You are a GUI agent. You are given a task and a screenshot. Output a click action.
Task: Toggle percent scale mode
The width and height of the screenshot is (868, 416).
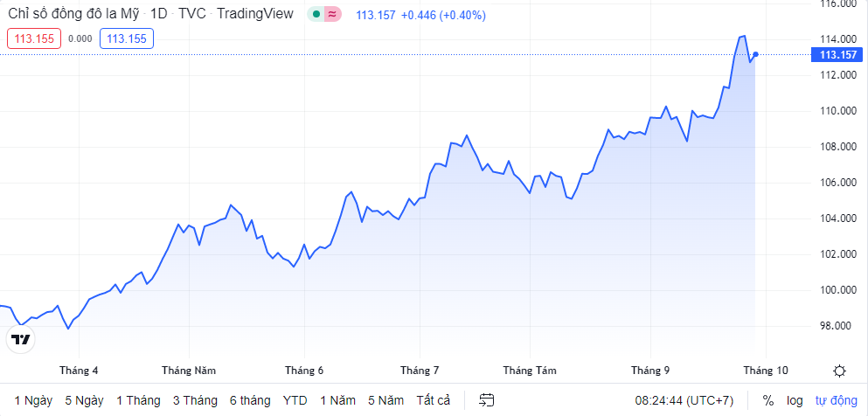click(x=767, y=400)
